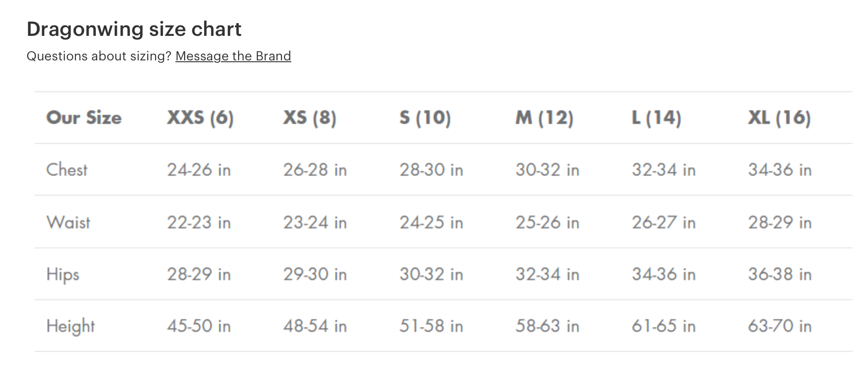Viewport: 868px width, 390px height.
Task: Click the Questions about sizing text
Action: (x=99, y=56)
